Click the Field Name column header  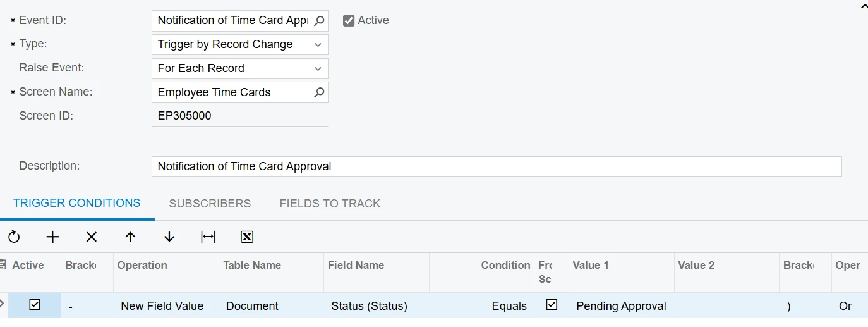click(356, 266)
